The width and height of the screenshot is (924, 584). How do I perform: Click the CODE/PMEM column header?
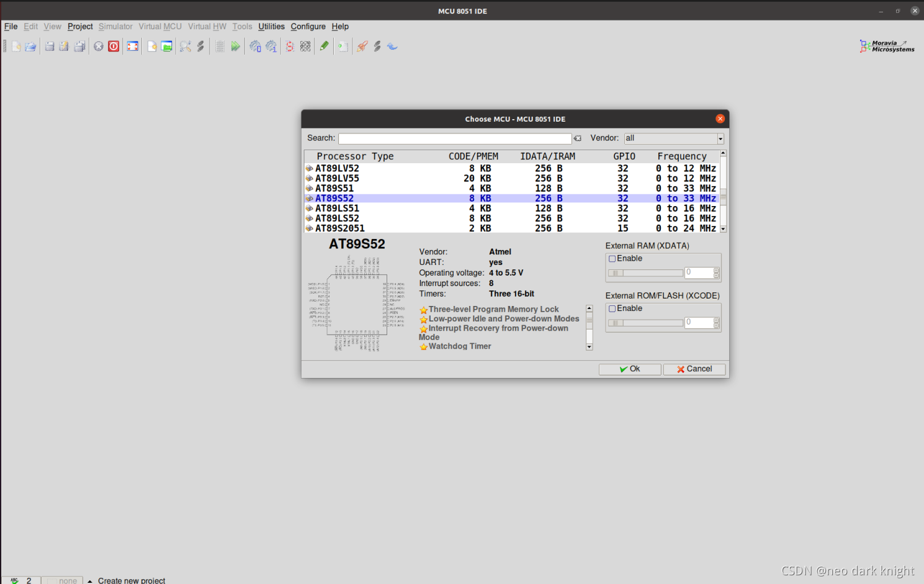point(473,156)
